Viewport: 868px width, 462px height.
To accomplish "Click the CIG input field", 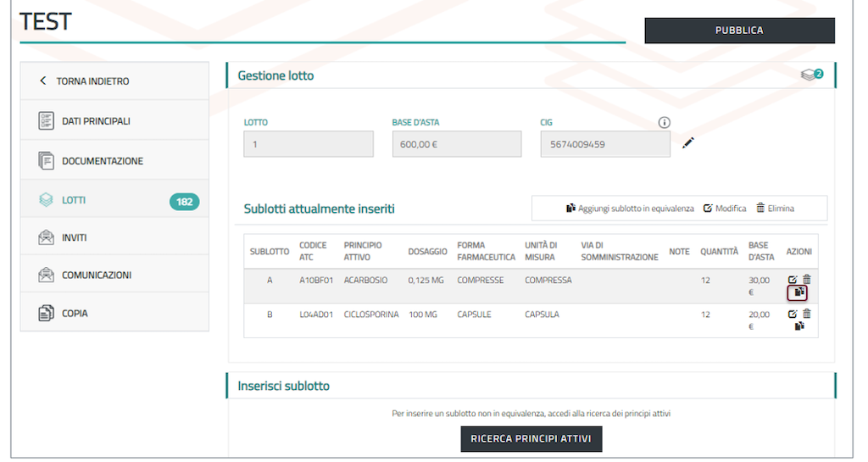I will click(604, 144).
